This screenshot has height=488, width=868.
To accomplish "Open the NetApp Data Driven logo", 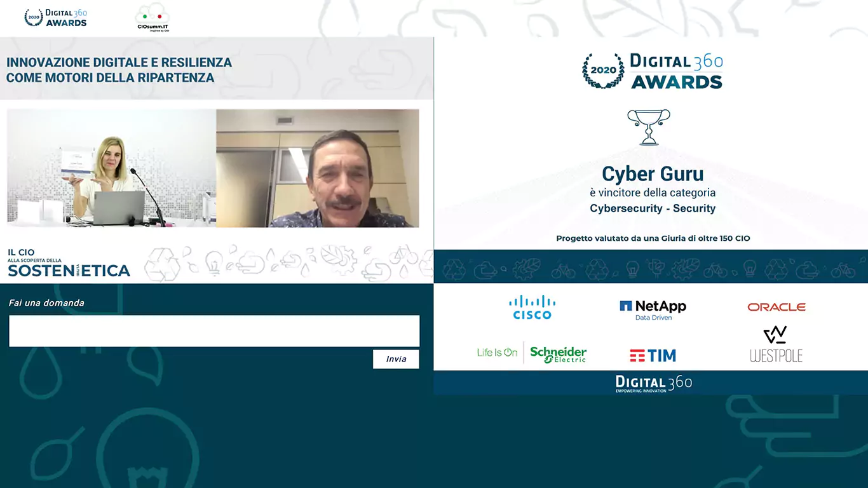I will click(x=653, y=309).
